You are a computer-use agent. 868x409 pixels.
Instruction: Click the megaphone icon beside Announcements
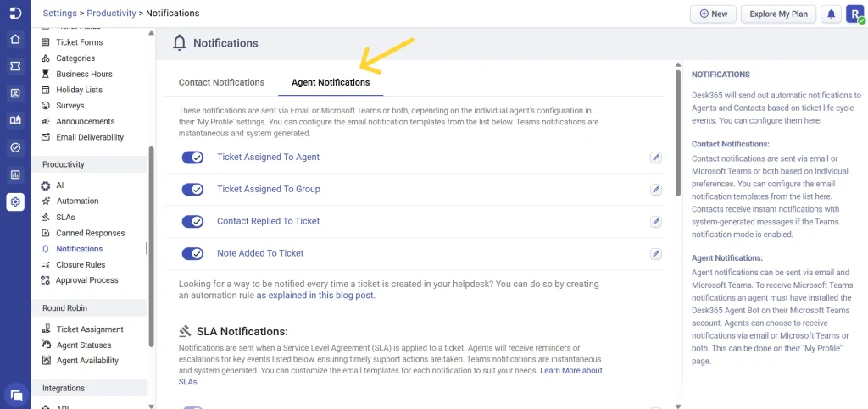pyautogui.click(x=46, y=122)
